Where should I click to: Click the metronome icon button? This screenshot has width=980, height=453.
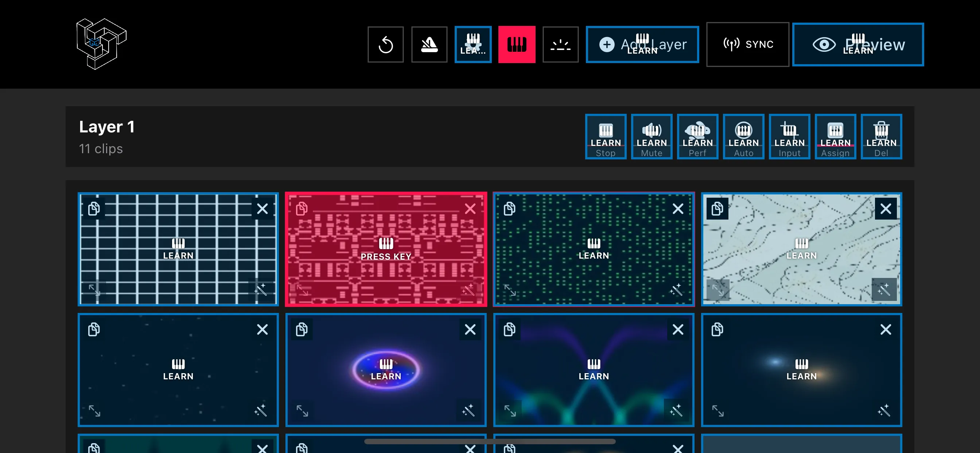tap(429, 44)
